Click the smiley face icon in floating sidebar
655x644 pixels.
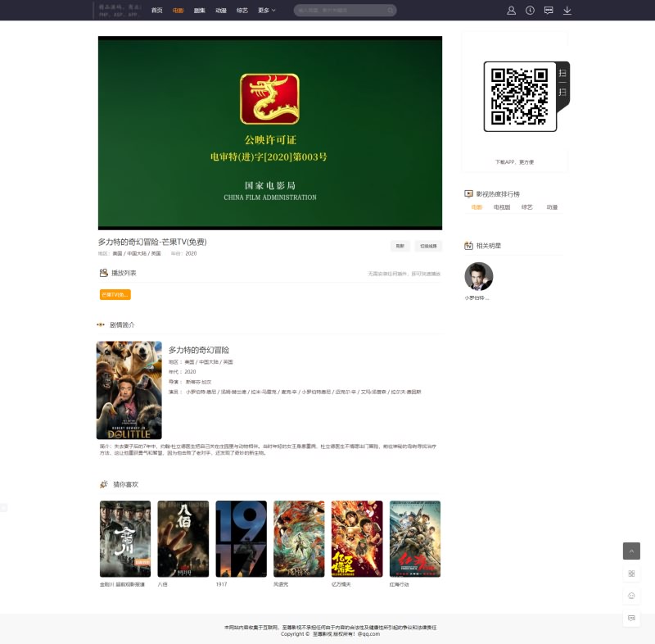point(631,596)
